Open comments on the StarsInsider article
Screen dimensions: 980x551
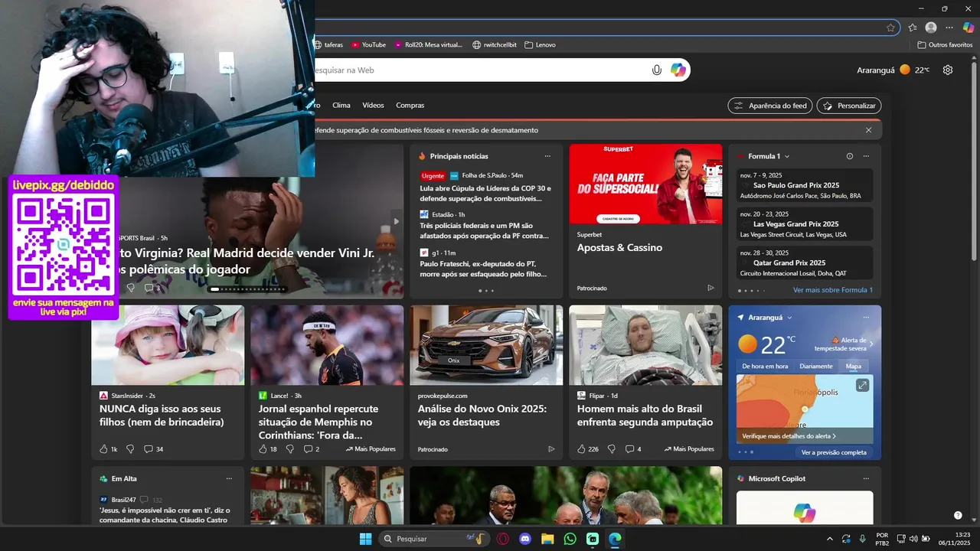point(153,449)
